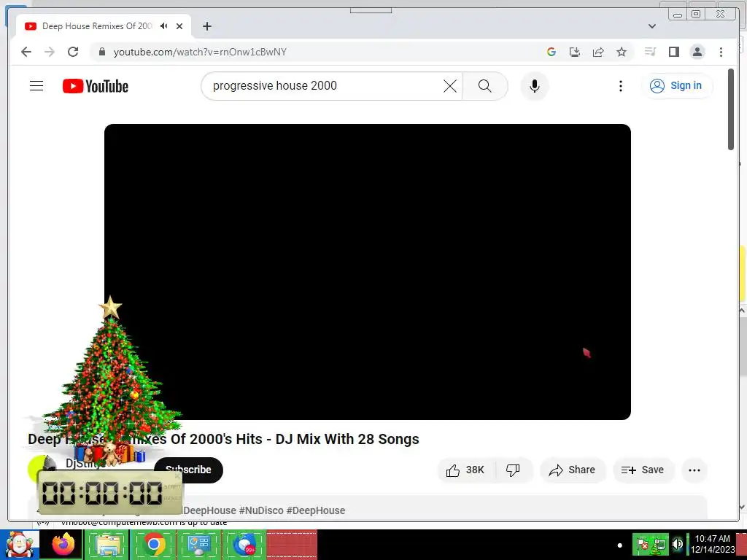Open the #DeepHouse hashtag after #NuDisco
The image size is (747, 560).
[x=315, y=510]
